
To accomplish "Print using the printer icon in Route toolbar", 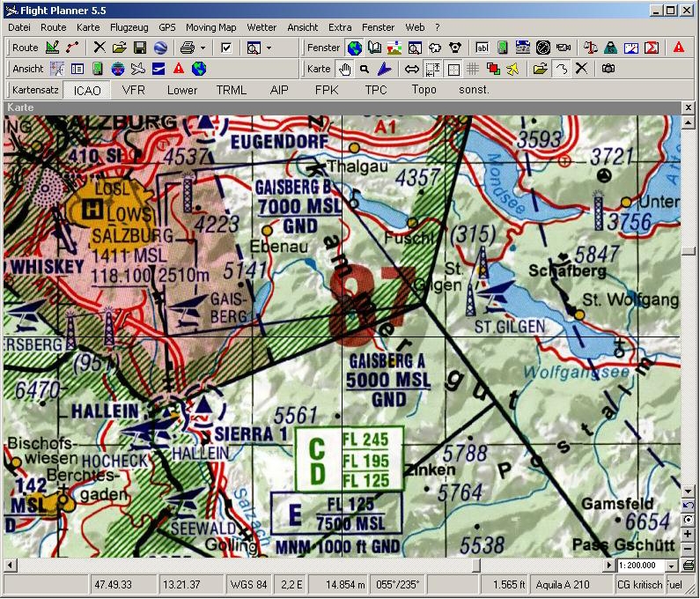I will click(x=188, y=48).
